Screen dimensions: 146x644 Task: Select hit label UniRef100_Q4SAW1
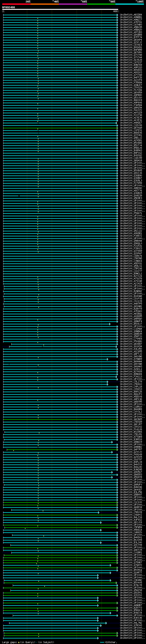pyautogui.click(x=131, y=306)
